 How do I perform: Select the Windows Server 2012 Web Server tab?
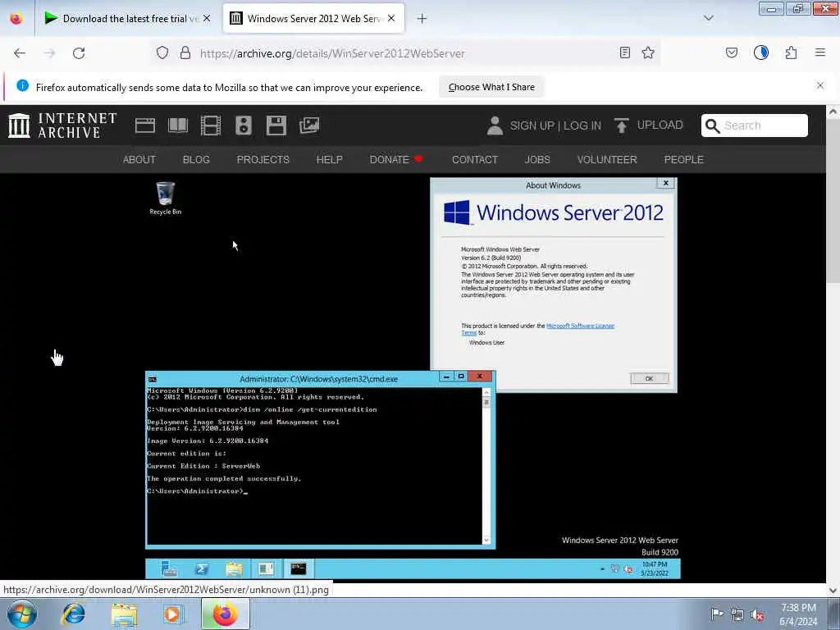coord(314,19)
